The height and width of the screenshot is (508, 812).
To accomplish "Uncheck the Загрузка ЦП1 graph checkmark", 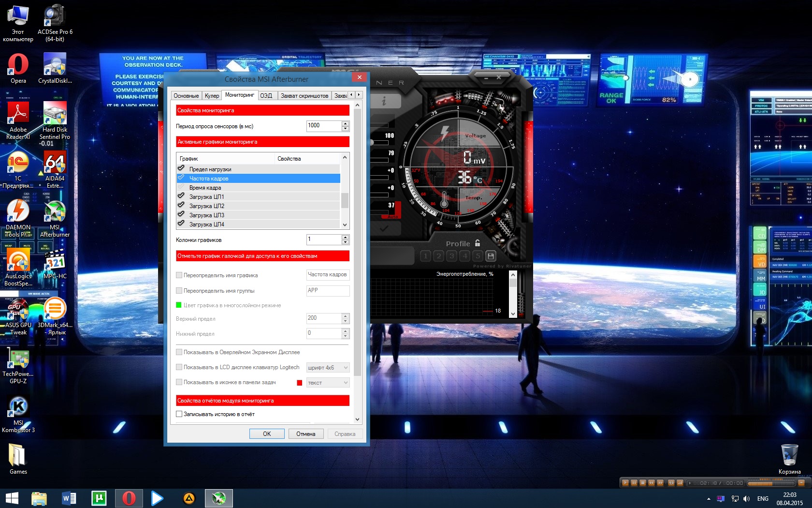I will tap(181, 196).
